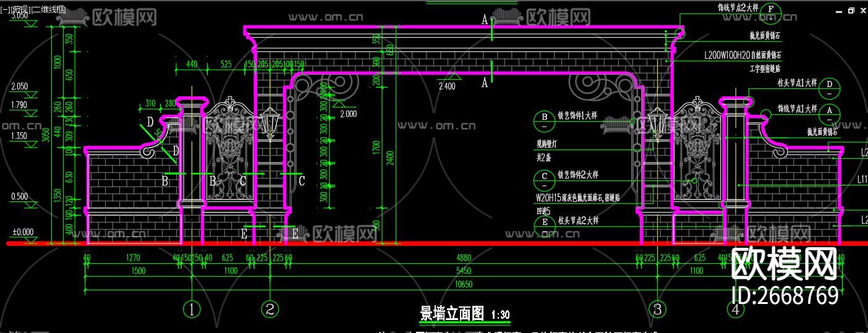Select the 2.050 elevation mark
This screenshot has width=868, height=333.
20,86
